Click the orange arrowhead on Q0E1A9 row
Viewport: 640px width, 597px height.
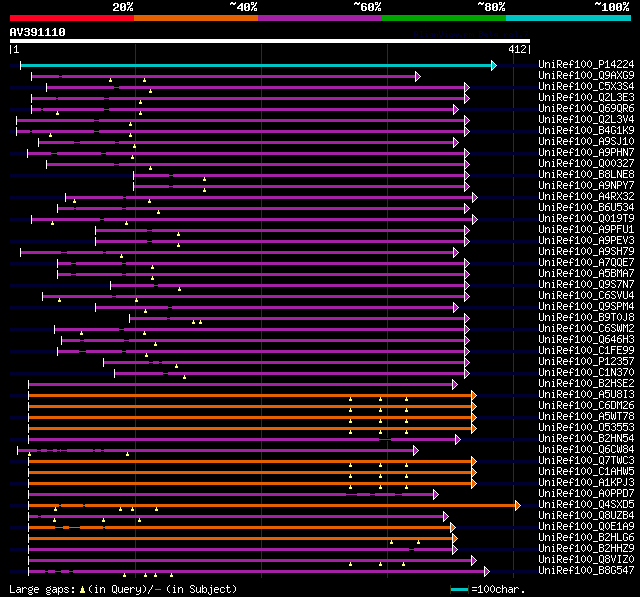tap(453, 528)
